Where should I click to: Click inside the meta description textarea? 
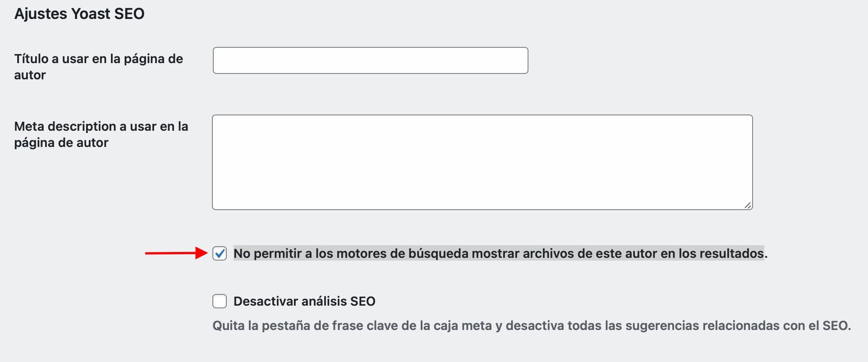[x=482, y=162]
